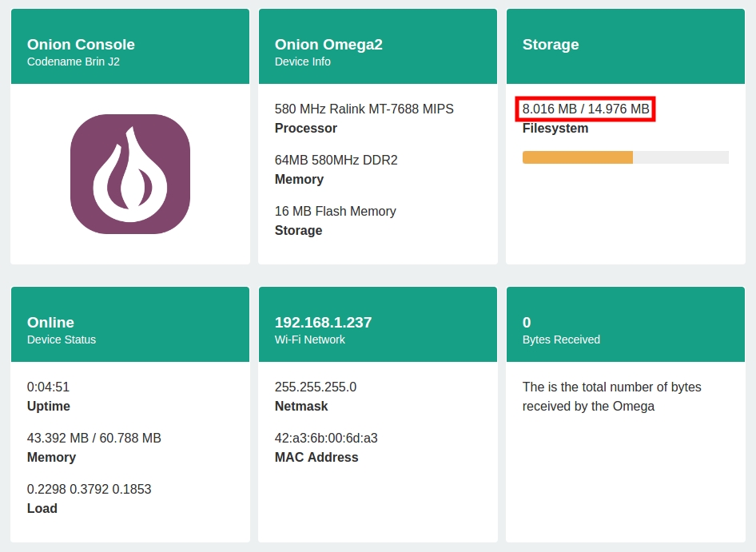This screenshot has height=552, width=756.
Task: Click the Memory label under Device Status
Action: [51, 457]
